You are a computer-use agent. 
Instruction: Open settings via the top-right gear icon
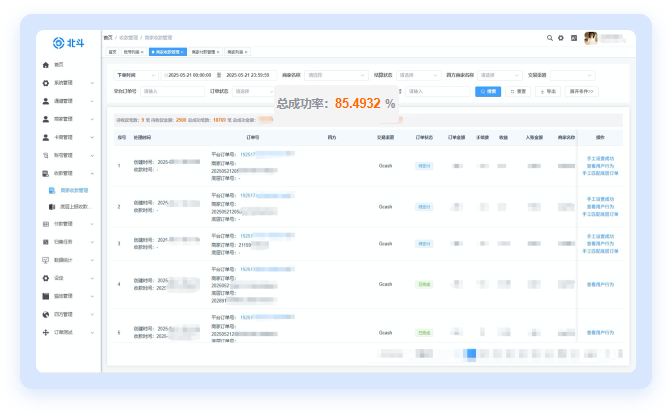561,38
